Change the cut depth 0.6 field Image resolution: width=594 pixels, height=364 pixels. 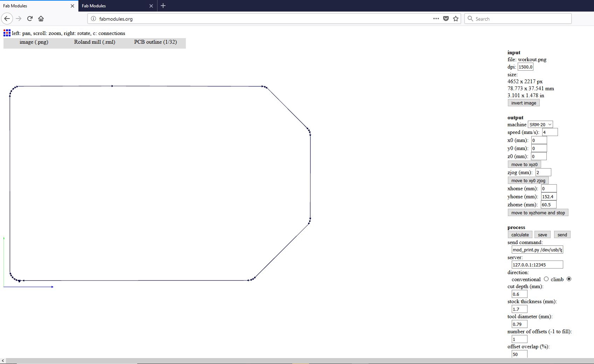point(519,294)
